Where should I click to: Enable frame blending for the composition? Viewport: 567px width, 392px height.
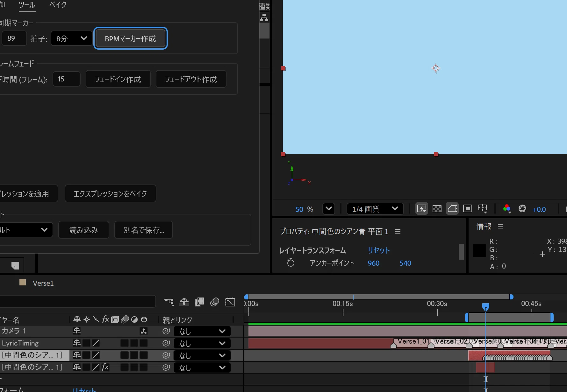coord(199,302)
